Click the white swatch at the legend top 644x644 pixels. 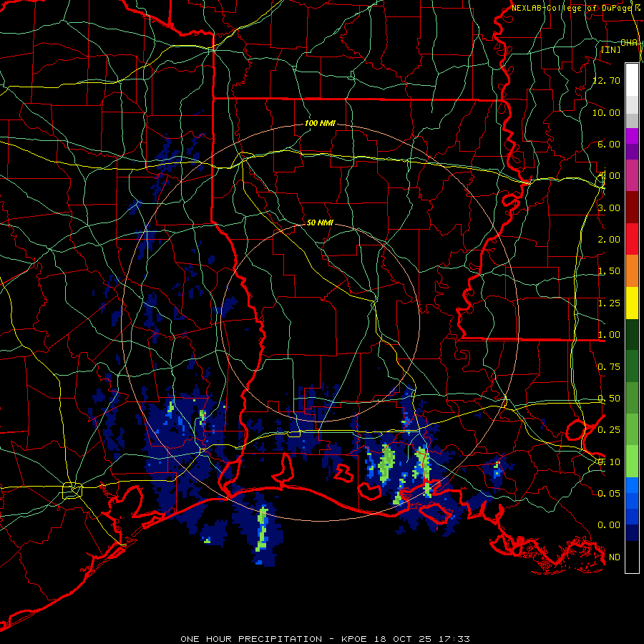point(632,80)
